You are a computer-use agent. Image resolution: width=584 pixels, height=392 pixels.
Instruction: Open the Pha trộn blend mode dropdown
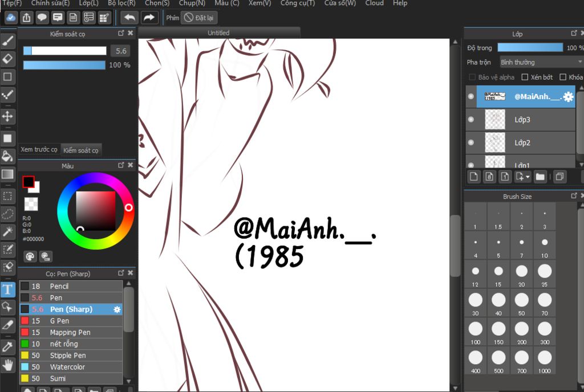pyautogui.click(x=541, y=62)
